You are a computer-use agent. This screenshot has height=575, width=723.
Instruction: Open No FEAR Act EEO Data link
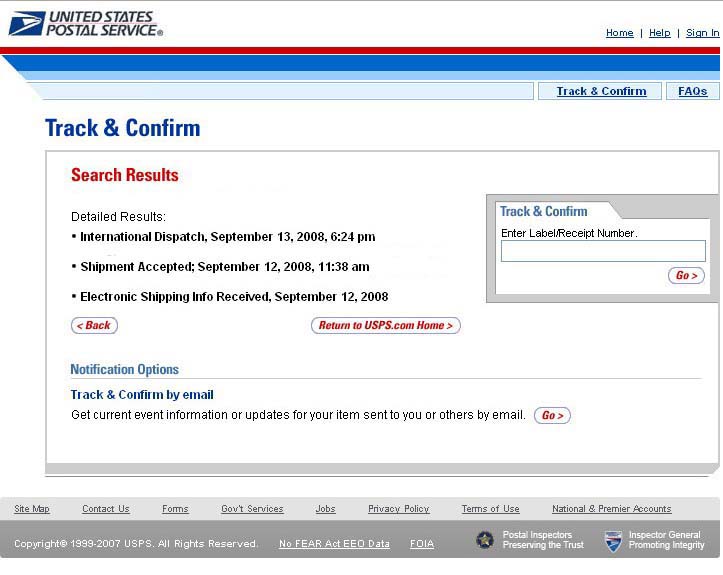pyautogui.click(x=334, y=544)
